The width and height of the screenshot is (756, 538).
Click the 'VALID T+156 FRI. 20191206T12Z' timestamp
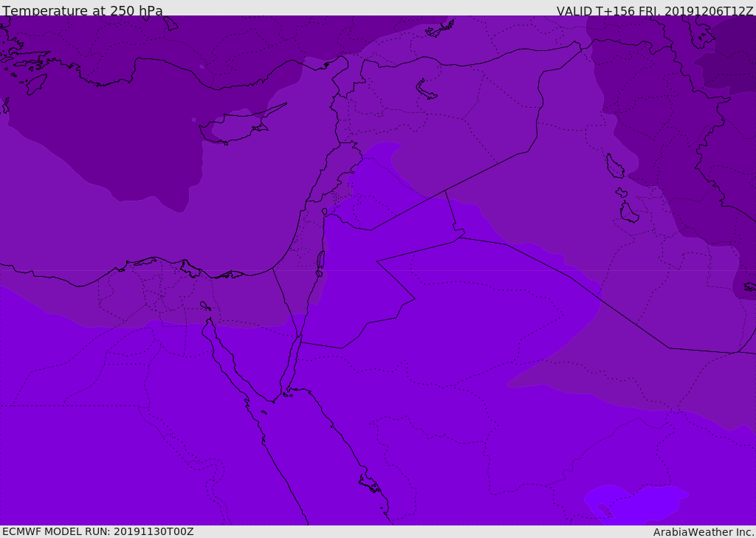[x=654, y=10]
